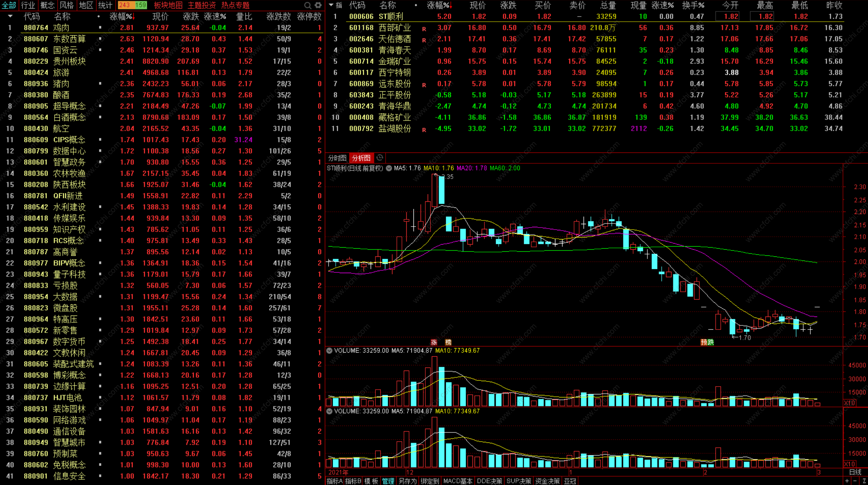The height and width of the screenshot is (485, 868).
Task: Click the Z button at bottom right
Action: pos(864,481)
